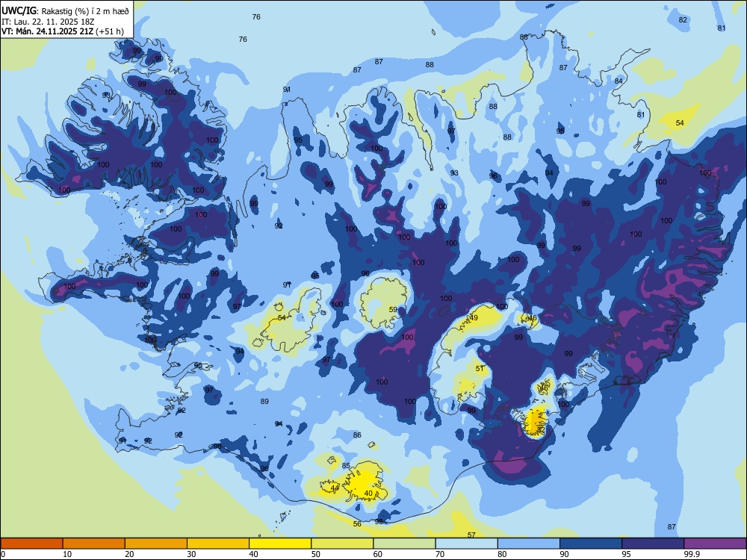Select the dark blue 90–95 legend swatch

click(591, 544)
